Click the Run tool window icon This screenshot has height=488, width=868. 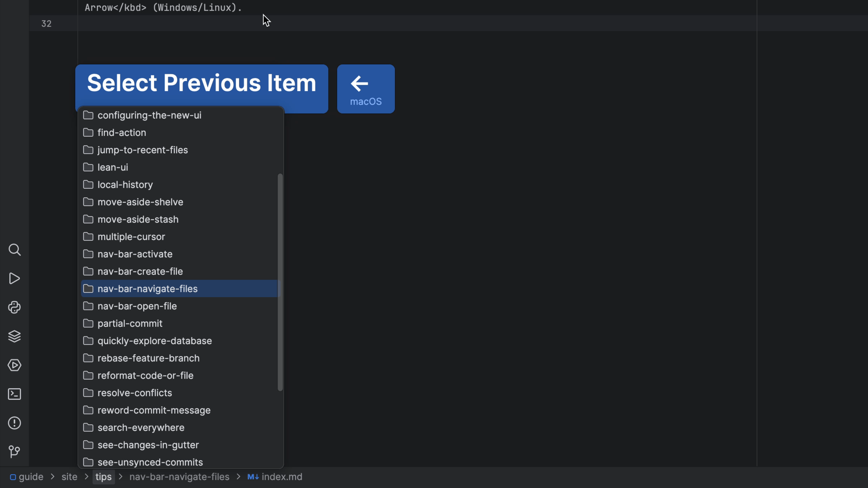(14, 279)
